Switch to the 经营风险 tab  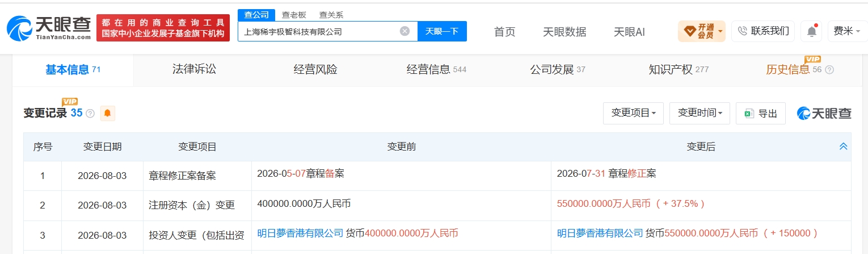coord(315,70)
